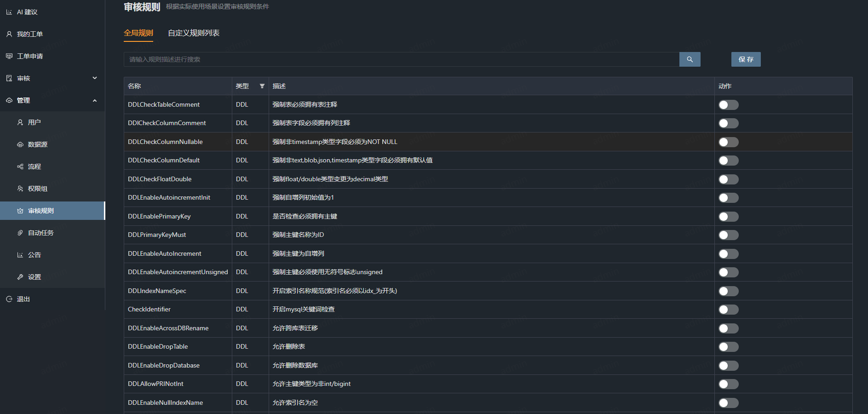Click the rule description search field
Image resolution: width=868 pixels, height=414 pixels.
click(401, 59)
